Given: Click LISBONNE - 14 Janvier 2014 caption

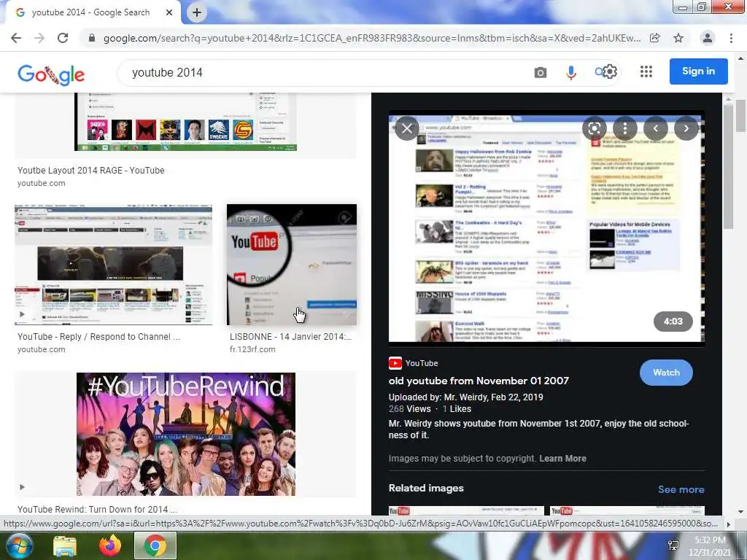Looking at the screenshot, I should [290, 337].
